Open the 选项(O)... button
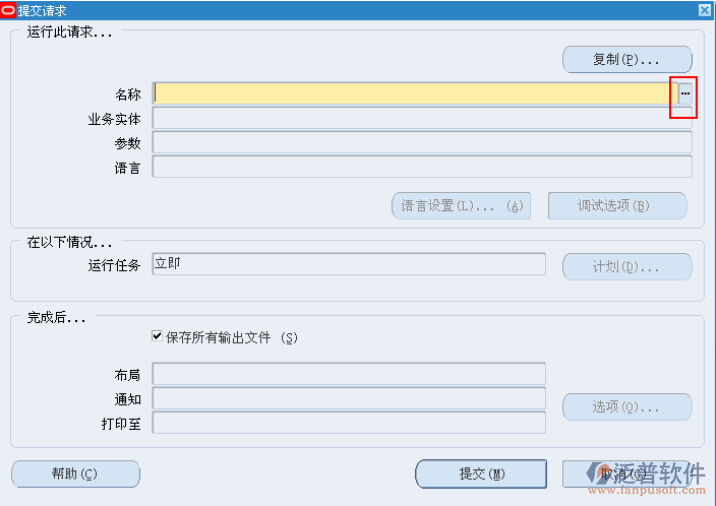This screenshot has height=506, width=716. tap(627, 407)
